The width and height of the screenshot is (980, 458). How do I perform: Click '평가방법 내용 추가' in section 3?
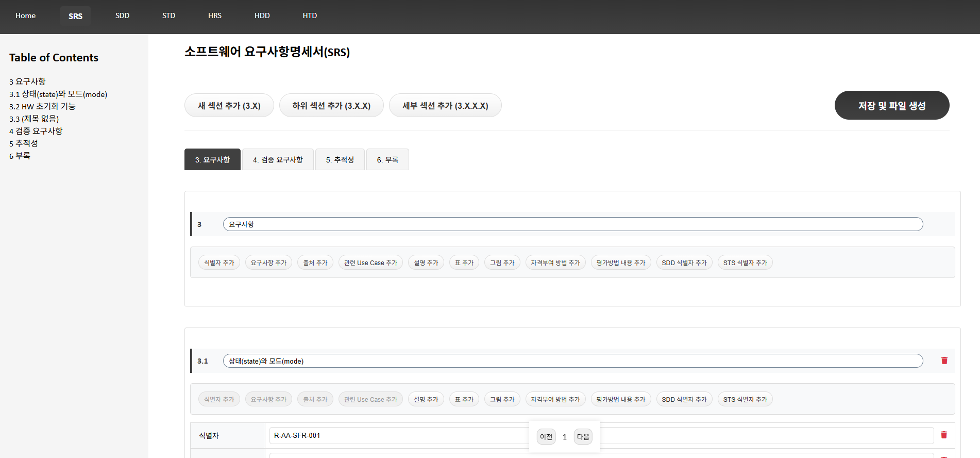(x=621, y=263)
